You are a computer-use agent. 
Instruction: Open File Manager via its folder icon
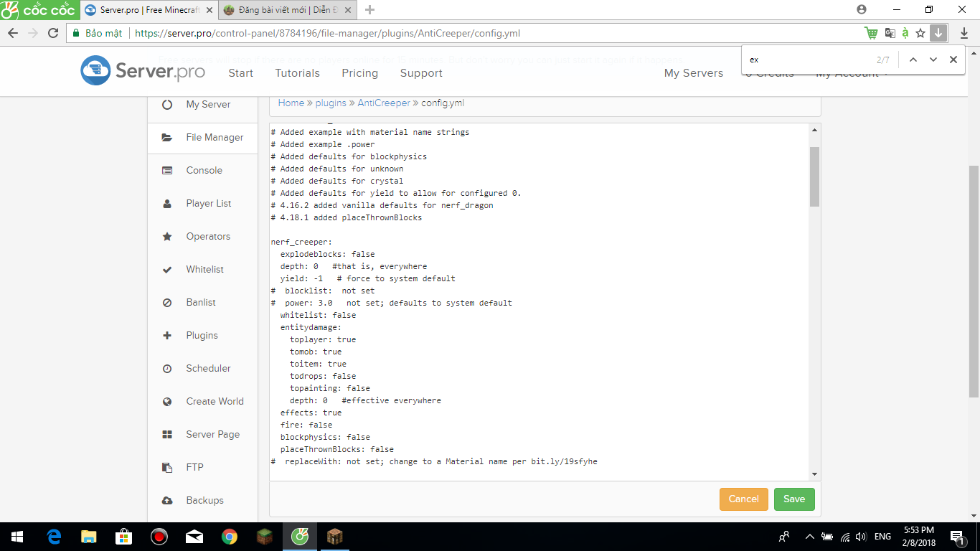[167, 137]
